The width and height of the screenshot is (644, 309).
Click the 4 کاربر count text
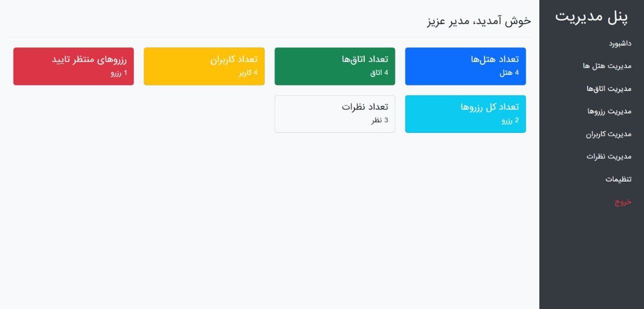click(x=248, y=72)
